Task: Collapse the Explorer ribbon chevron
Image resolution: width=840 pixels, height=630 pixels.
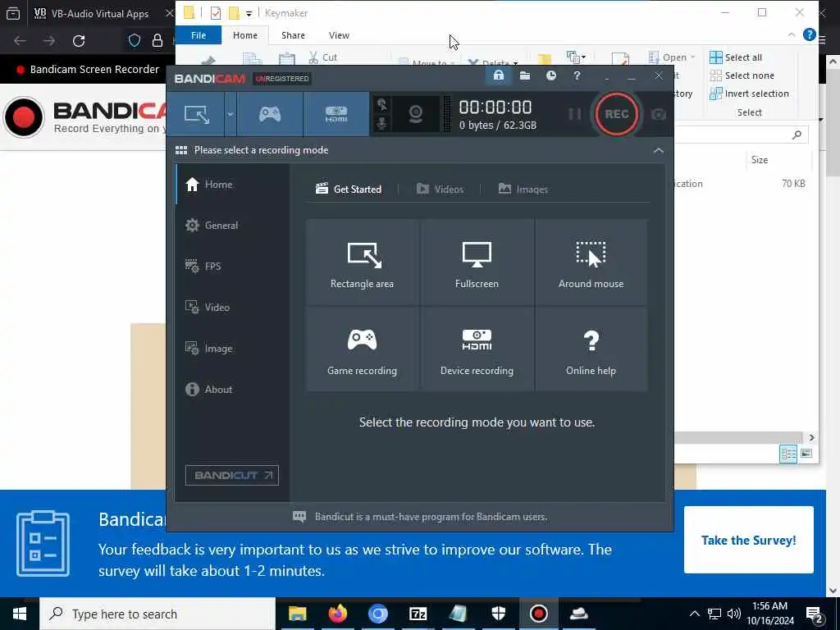Action: [x=792, y=34]
